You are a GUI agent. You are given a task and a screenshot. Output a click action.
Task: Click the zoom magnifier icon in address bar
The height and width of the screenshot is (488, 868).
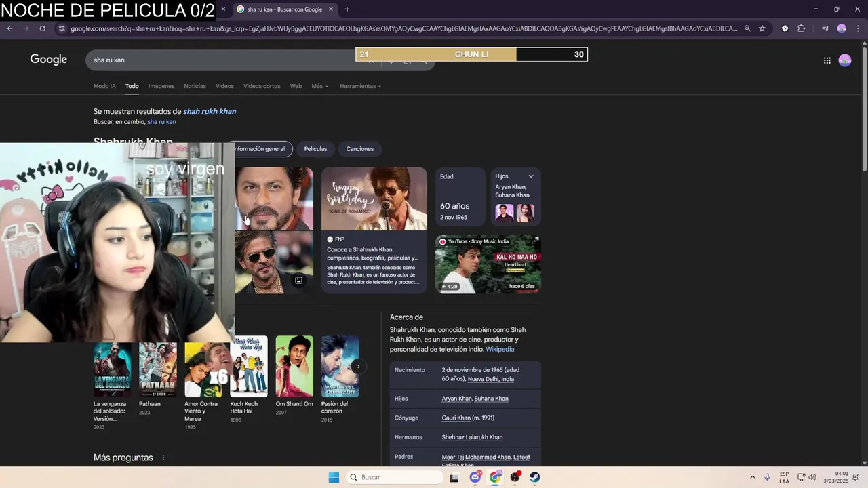(x=747, y=28)
